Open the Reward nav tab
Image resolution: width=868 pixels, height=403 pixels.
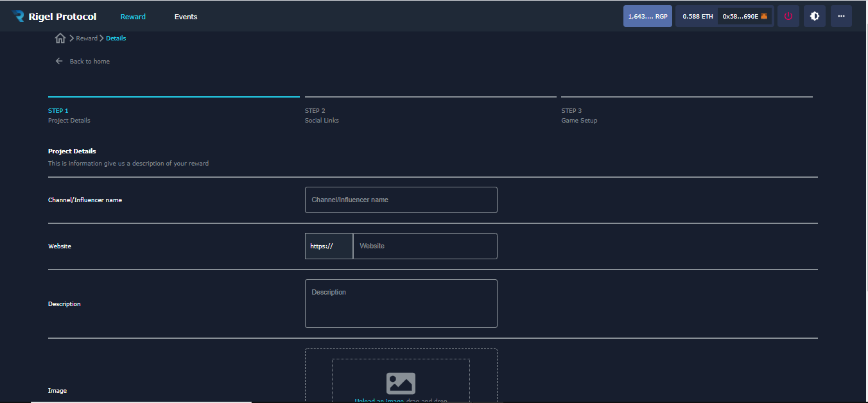pyautogui.click(x=133, y=17)
